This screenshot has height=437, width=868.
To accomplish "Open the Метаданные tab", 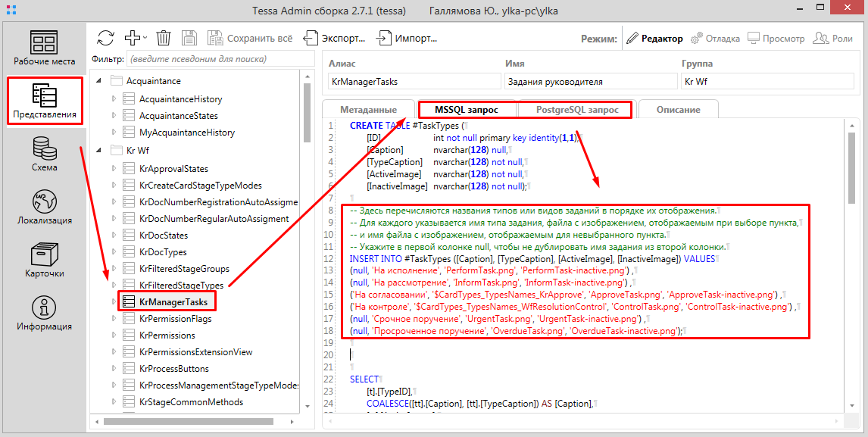I will [368, 110].
